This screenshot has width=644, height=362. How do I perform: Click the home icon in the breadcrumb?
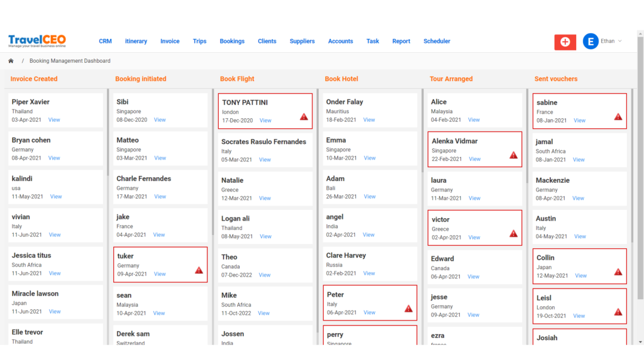click(x=10, y=60)
